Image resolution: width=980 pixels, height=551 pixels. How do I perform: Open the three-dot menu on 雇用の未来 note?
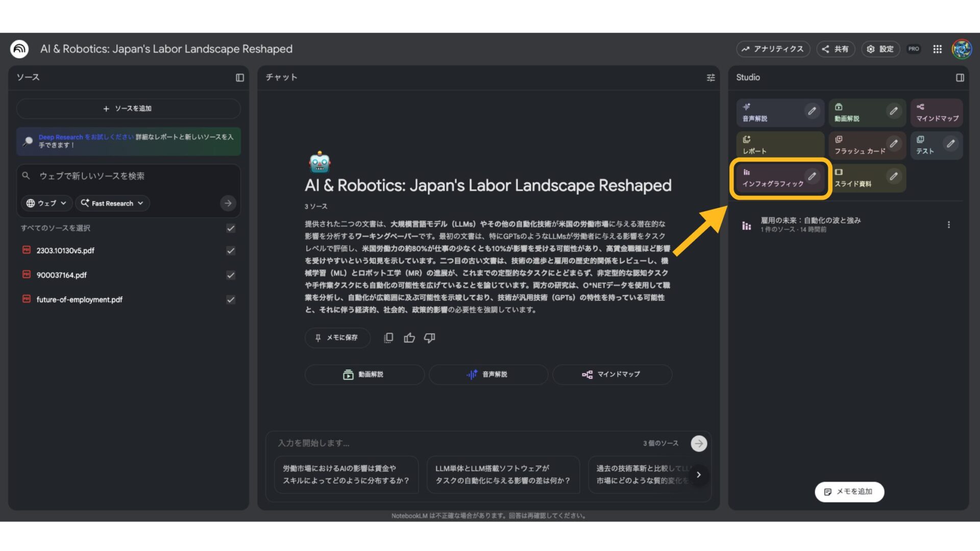click(x=949, y=224)
